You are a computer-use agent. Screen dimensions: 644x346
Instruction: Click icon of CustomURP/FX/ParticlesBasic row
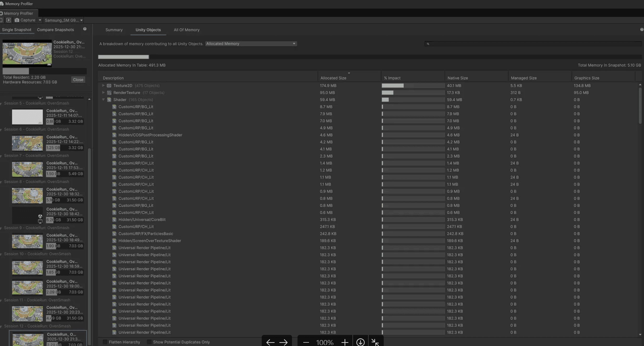pyautogui.click(x=114, y=233)
